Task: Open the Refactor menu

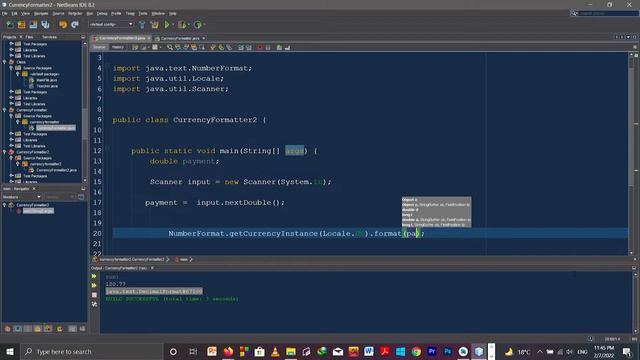Action: [75, 13]
